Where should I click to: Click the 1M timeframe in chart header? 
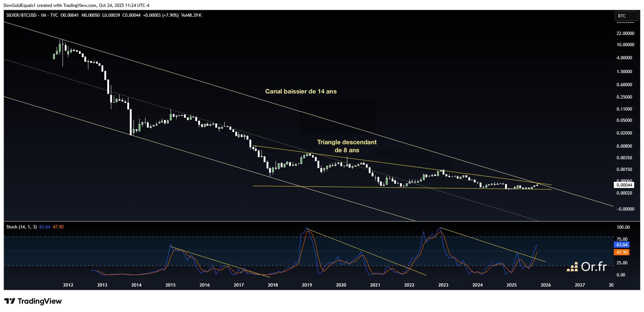pyautogui.click(x=43, y=15)
